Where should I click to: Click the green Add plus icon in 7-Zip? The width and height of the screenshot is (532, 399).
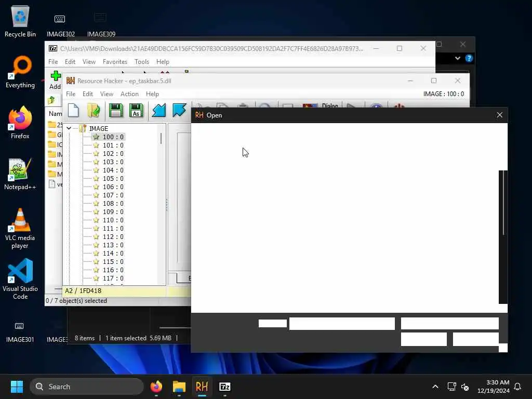click(x=56, y=76)
